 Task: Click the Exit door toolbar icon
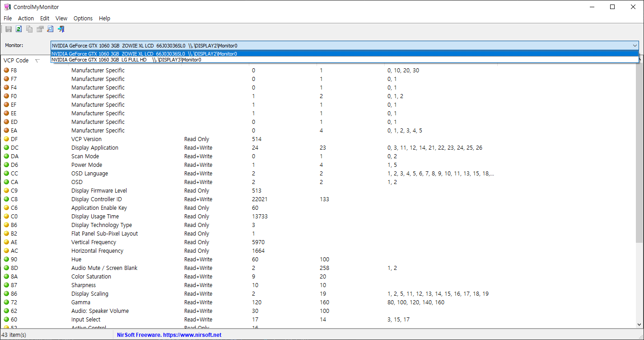click(61, 29)
